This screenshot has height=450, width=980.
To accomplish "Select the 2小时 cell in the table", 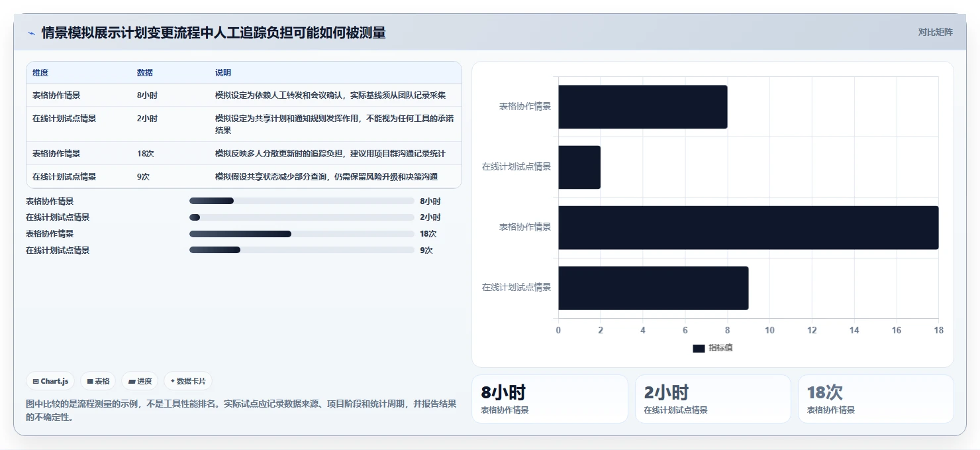I will (x=147, y=119).
